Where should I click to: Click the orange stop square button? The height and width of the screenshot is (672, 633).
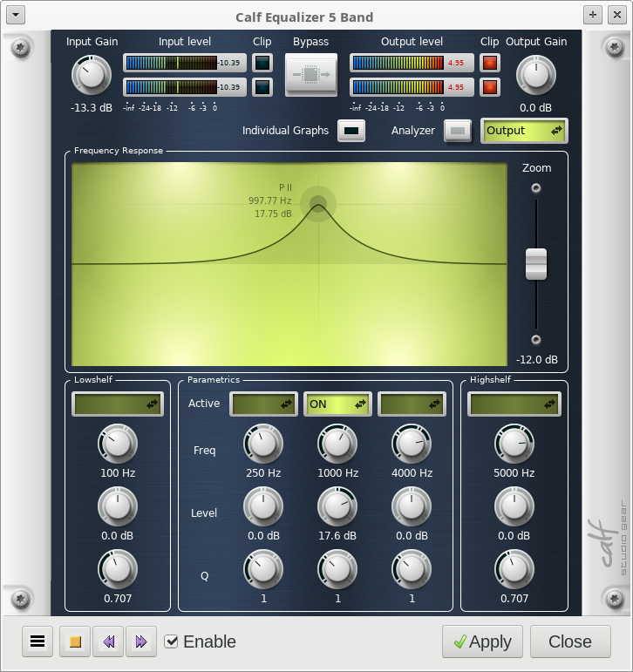(75, 641)
